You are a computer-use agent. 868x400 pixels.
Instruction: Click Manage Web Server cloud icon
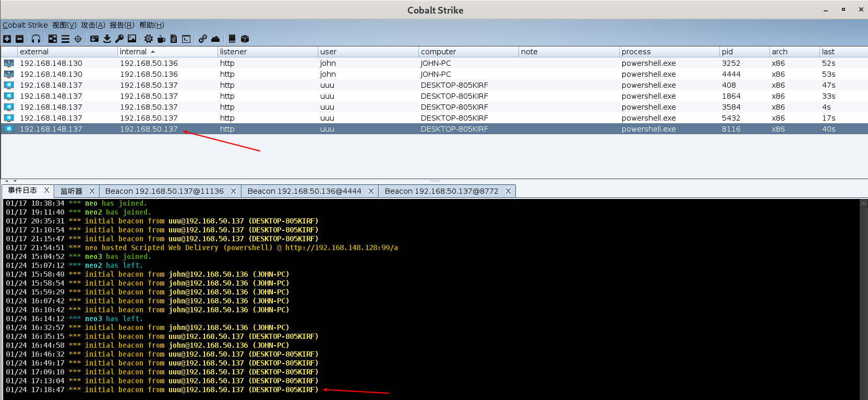coord(215,39)
